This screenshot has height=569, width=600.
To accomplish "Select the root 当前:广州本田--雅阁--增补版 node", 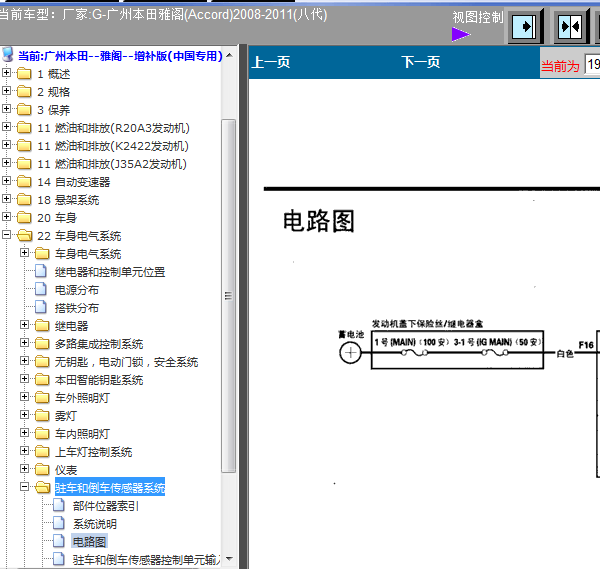I will tap(120, 56).
